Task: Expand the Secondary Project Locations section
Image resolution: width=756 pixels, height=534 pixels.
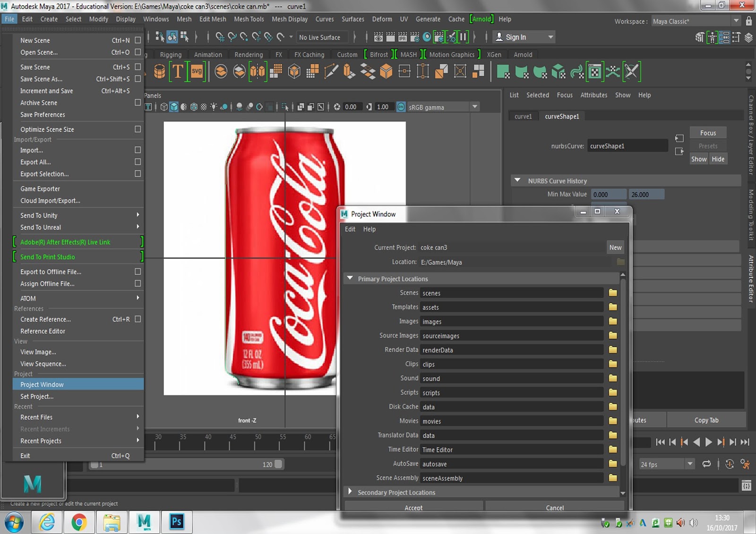Action: (x=350, y=492)
